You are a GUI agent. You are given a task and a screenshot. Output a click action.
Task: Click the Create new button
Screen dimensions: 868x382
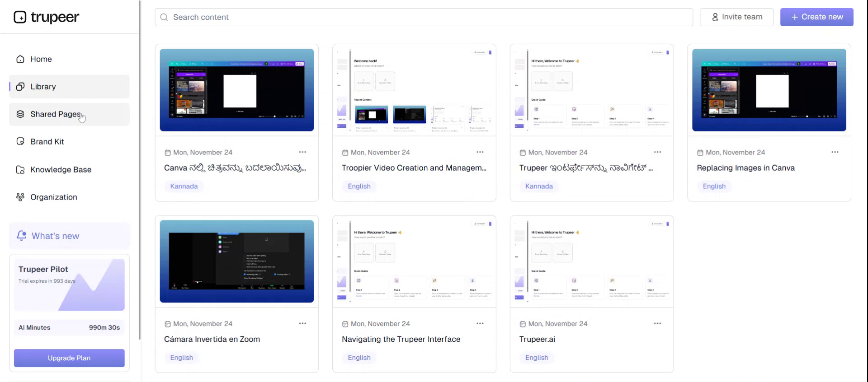816,17
